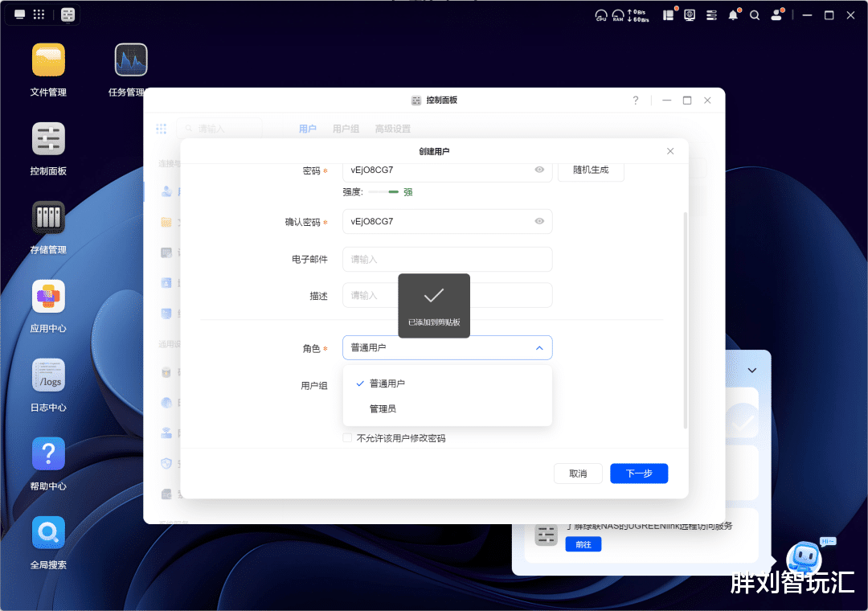This screenshot has height=611, width=868.
Task: Collapse the 角色 dropdown
Action: 539,348
